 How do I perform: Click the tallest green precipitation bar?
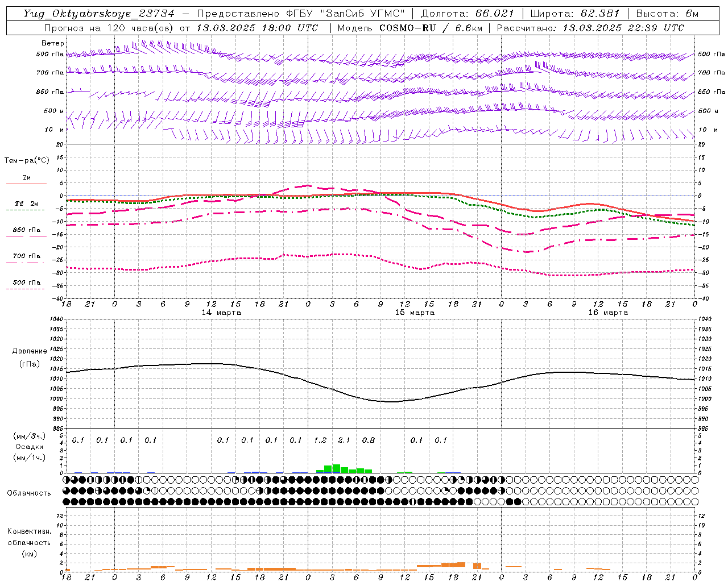pyautogui.click(x=336, y=468)
